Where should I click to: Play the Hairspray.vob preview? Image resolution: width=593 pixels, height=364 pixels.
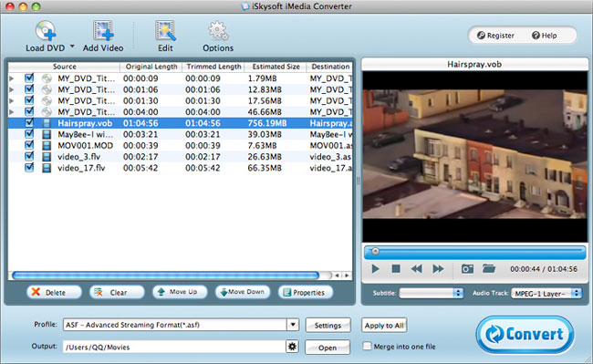(376, 269)
